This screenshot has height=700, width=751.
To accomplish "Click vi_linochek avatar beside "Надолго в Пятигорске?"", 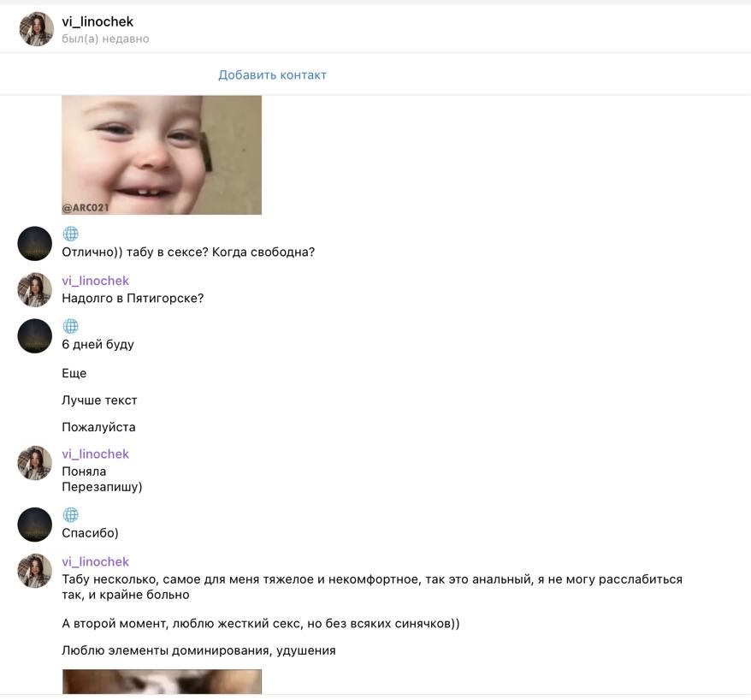I will (x=35, y=289).
